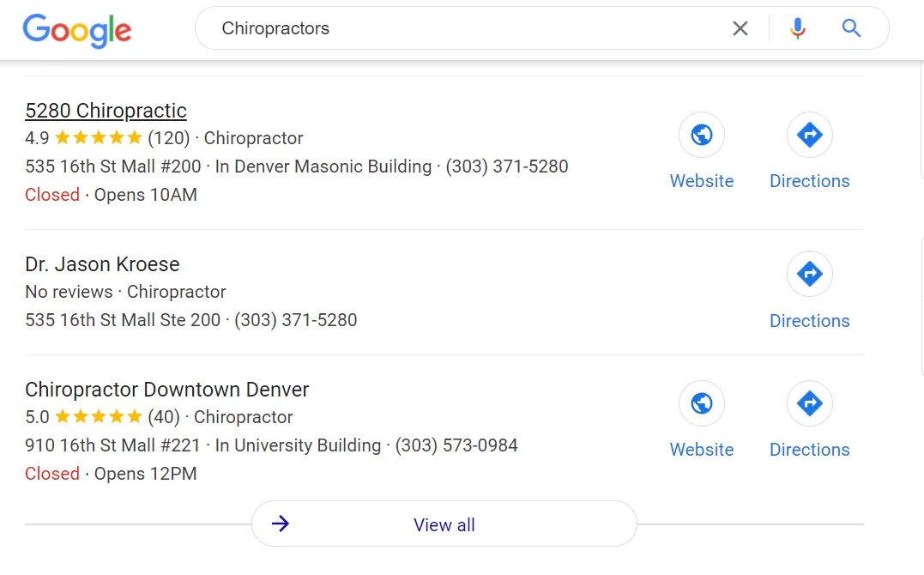Screen dimensions: 924x575
Task: Click Website text for Chiropractor Downtown Denver
Action: [x=702, y=450]
